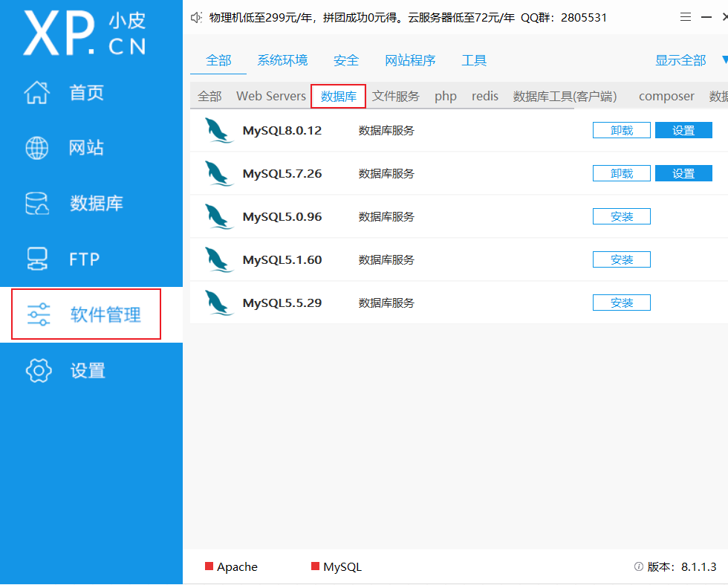Click the red Apache status indicator
The image size is (728, 585).
[x=209, y=566]
